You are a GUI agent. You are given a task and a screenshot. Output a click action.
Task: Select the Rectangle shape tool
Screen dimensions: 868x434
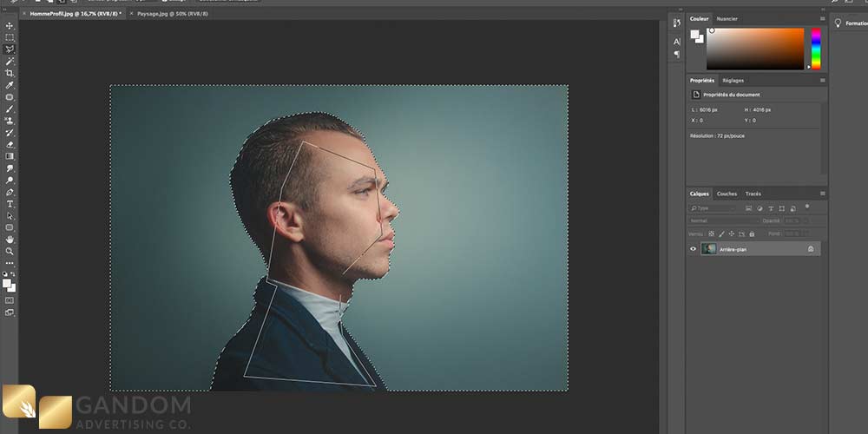click(10, 227)
